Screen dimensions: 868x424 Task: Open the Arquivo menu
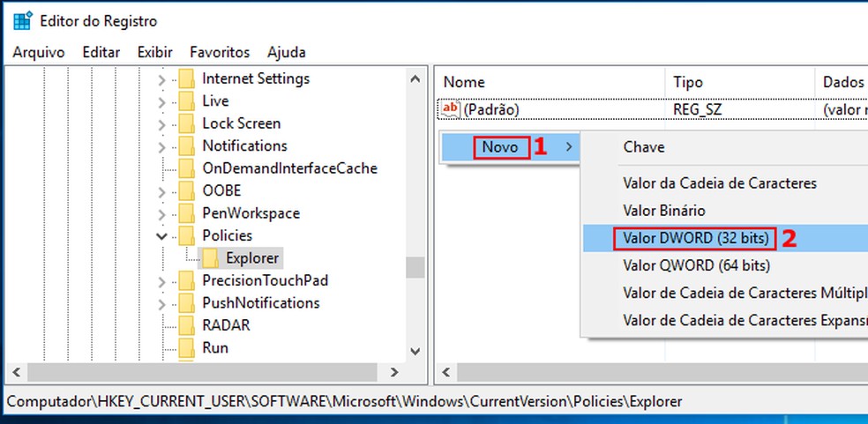click(39, 52)
